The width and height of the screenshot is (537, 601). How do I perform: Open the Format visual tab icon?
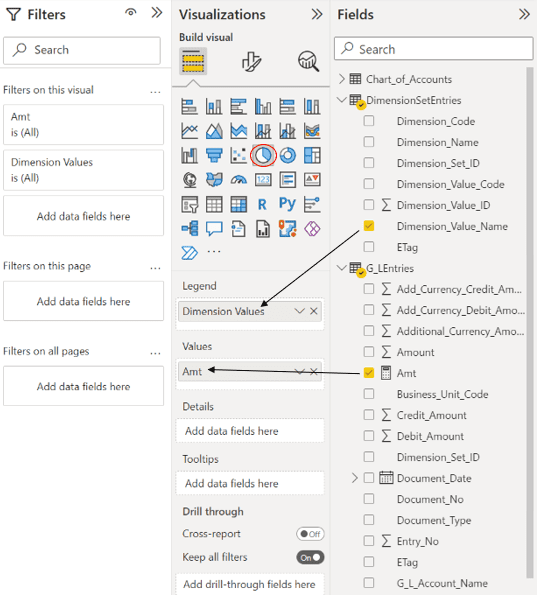251,61
